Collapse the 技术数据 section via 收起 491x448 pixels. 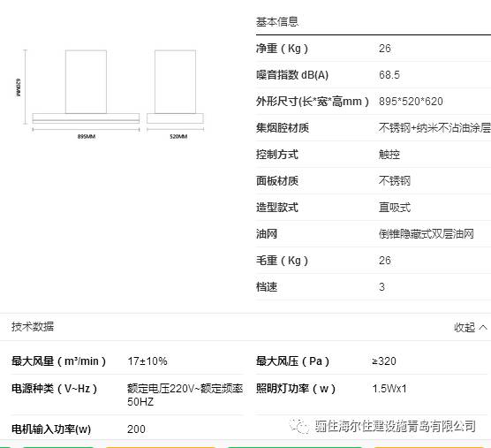pyautogui.click(x=465, y=328)
